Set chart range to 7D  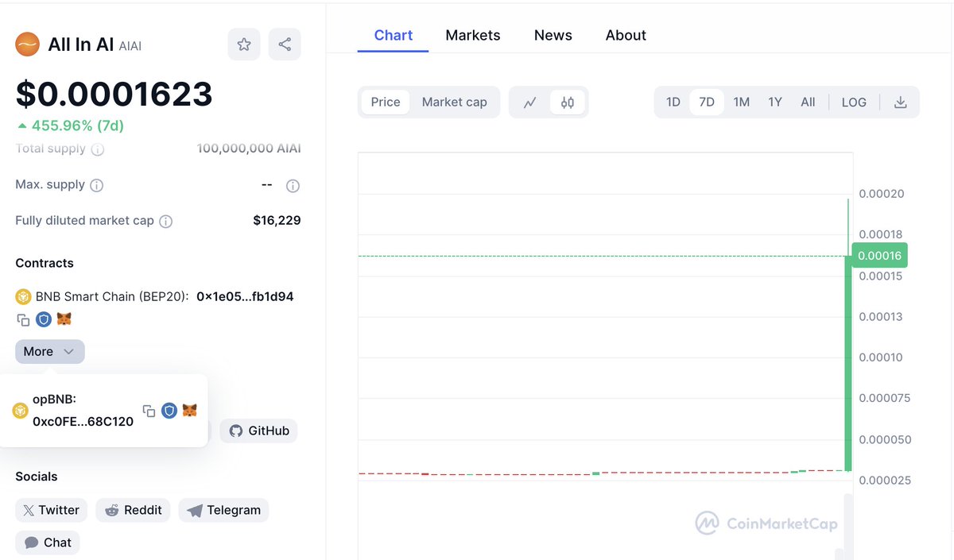coord(707,102)
